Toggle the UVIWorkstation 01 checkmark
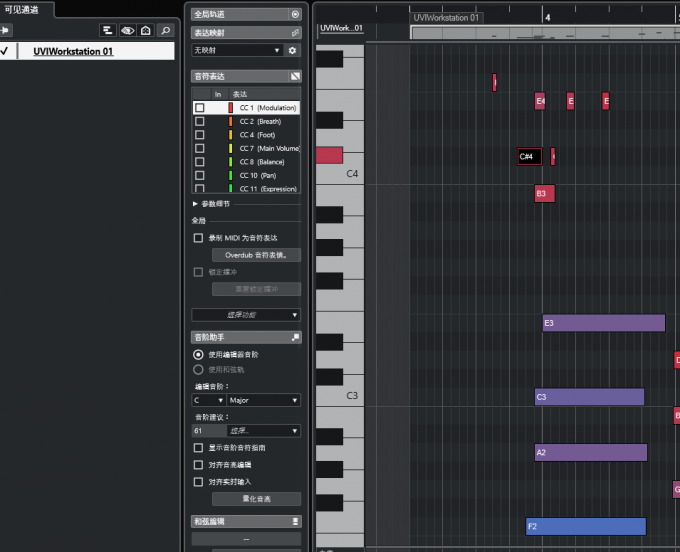 coord(4,51)
